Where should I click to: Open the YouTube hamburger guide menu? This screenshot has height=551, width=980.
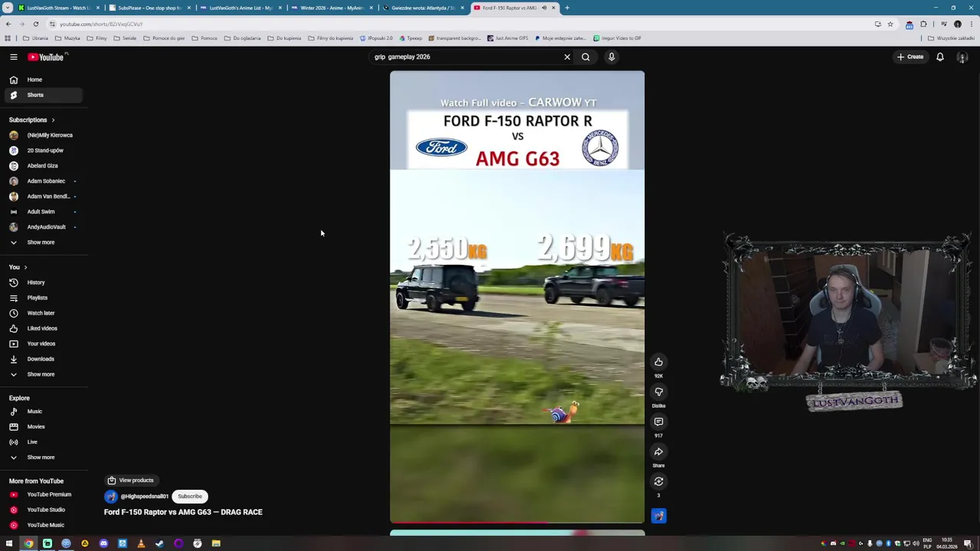tap(14, 57)
